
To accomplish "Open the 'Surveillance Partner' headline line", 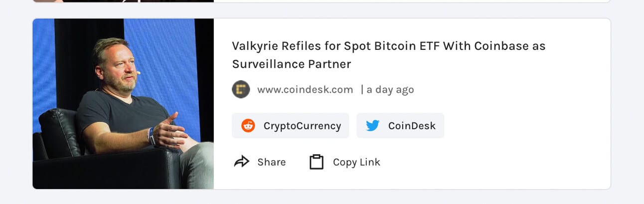I will [x=292, y=64].
